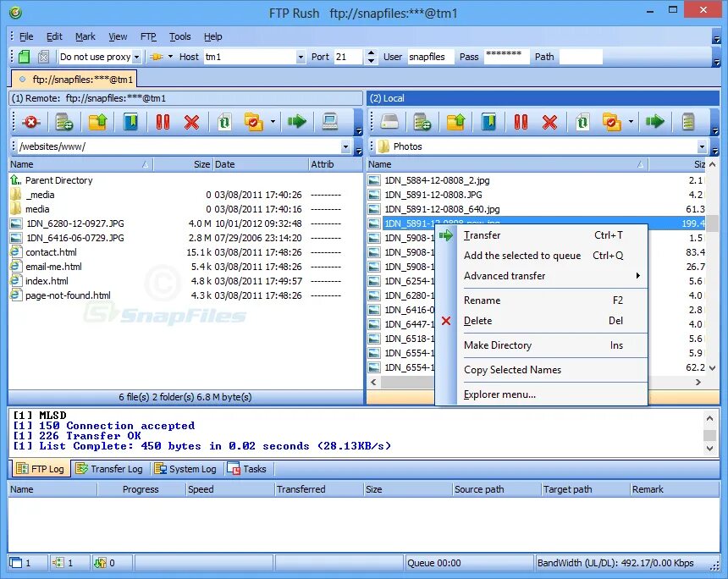Screen dimensions: 728x579
Task: Expand the arrow beside Remote folder checkmark icon
Action: click(273, 122)
